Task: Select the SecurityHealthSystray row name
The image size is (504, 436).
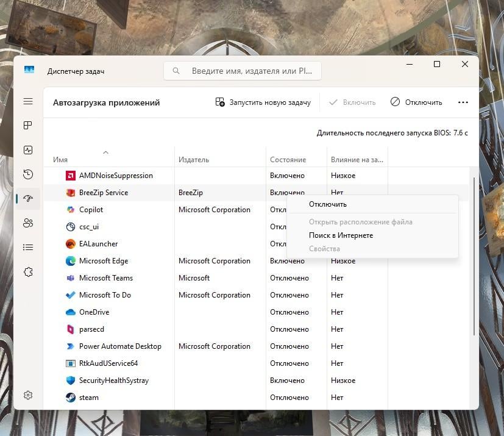Action: (x=114, y=381)
